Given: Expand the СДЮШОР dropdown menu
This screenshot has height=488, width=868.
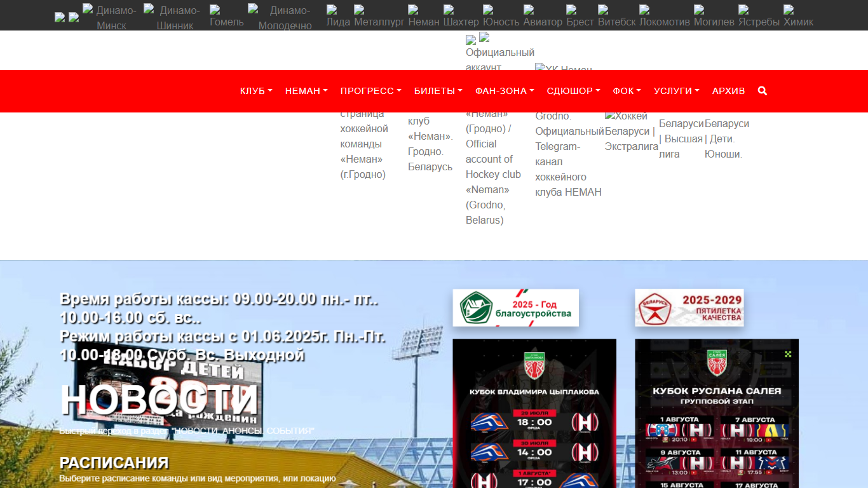Looking at the screenshot, I should (574, 91).
